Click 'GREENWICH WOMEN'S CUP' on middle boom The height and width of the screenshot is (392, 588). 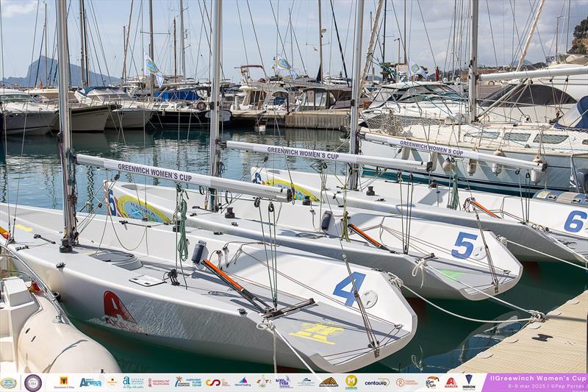click(x=303, y=153)
